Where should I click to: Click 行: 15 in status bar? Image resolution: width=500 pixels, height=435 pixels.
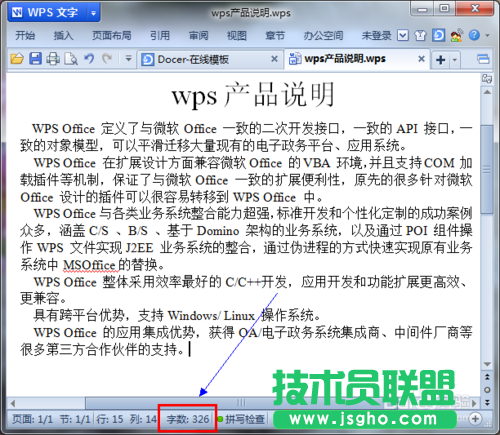click(110, 419)
